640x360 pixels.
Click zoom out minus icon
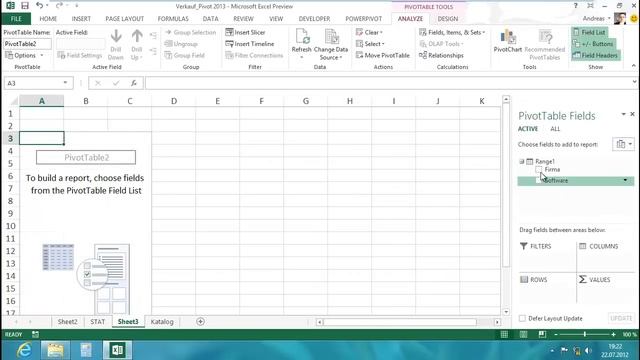click(556, 334)
